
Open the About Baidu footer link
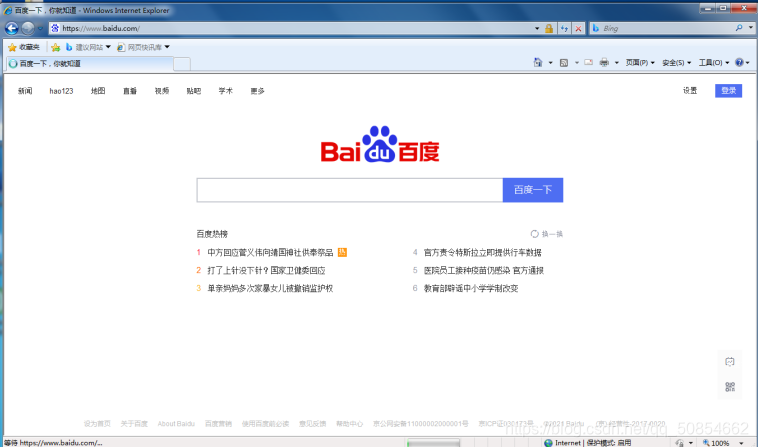176,424
